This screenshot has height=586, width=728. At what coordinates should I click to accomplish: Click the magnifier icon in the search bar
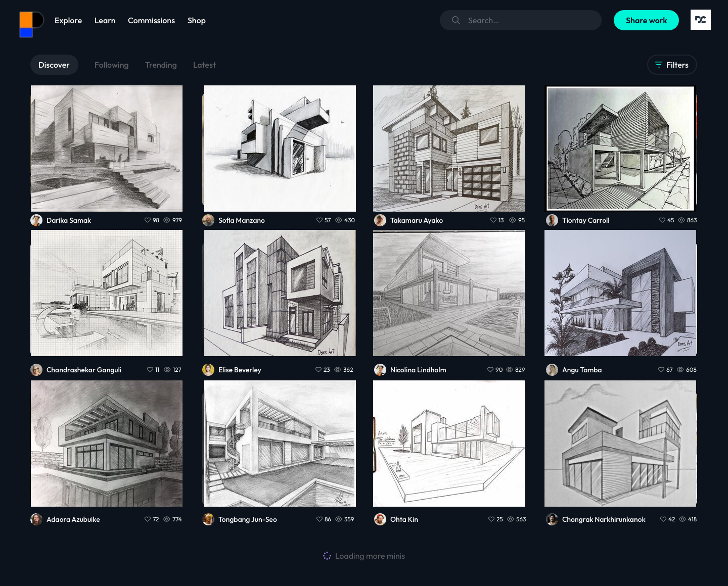(x=456, y=20)
